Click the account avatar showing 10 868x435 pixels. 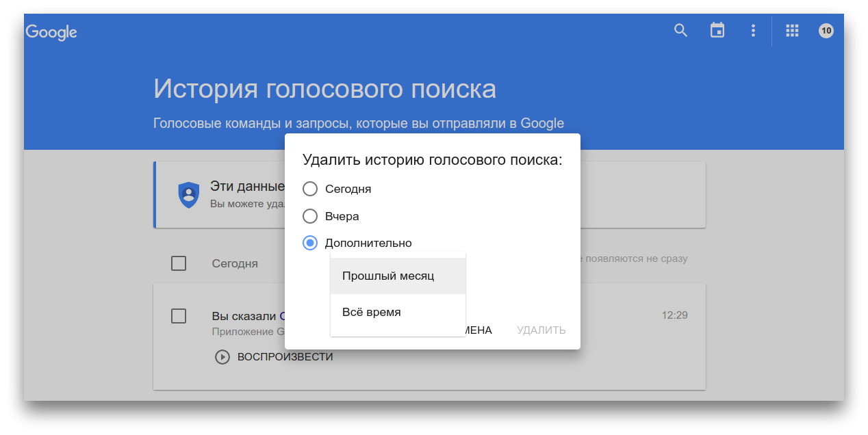click(826, 31)
